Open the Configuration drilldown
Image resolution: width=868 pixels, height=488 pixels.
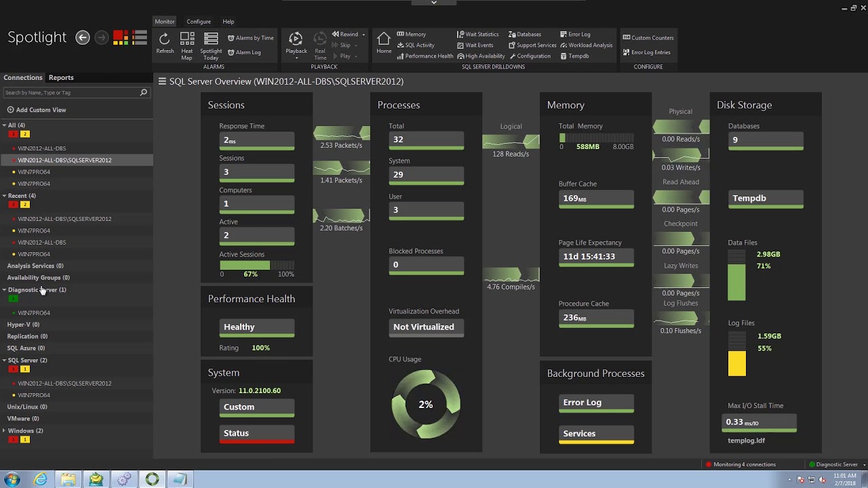click(530, 56)
